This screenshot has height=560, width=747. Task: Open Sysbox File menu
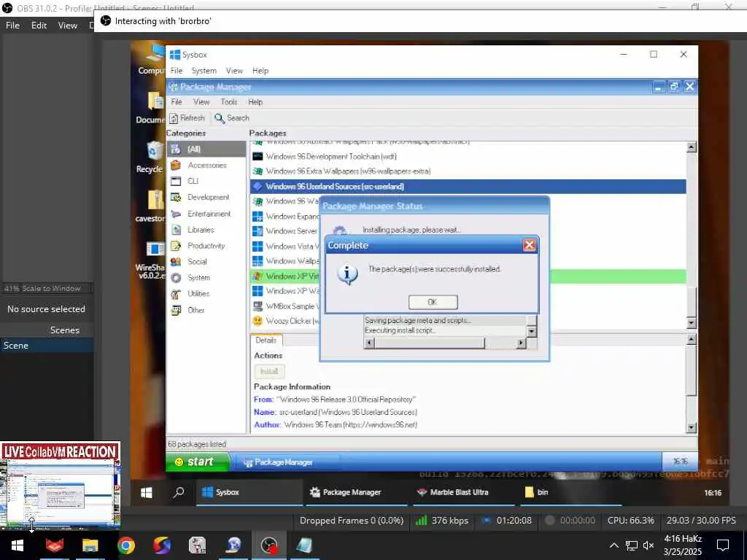[177, 71]
